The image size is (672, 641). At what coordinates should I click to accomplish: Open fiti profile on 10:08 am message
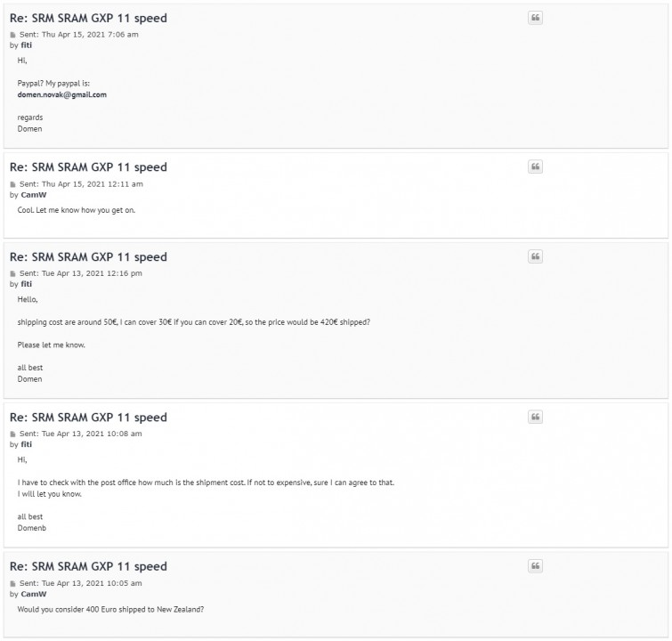[x=26, y=444]
